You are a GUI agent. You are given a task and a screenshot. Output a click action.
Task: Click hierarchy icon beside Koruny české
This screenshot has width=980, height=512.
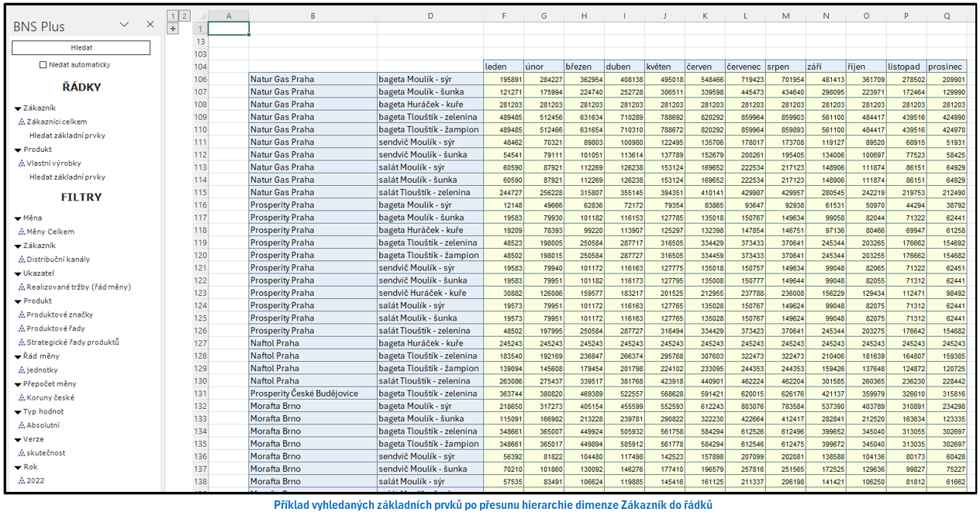(22, 398)
